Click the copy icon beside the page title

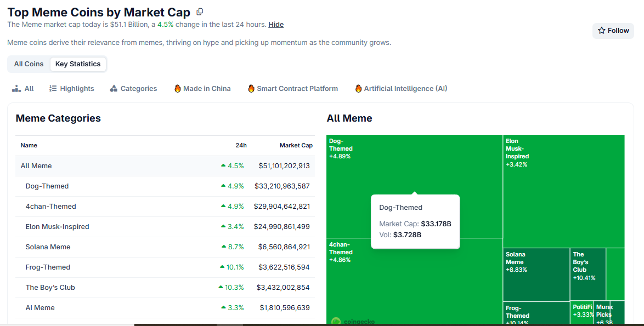click(x=199, y=12)
